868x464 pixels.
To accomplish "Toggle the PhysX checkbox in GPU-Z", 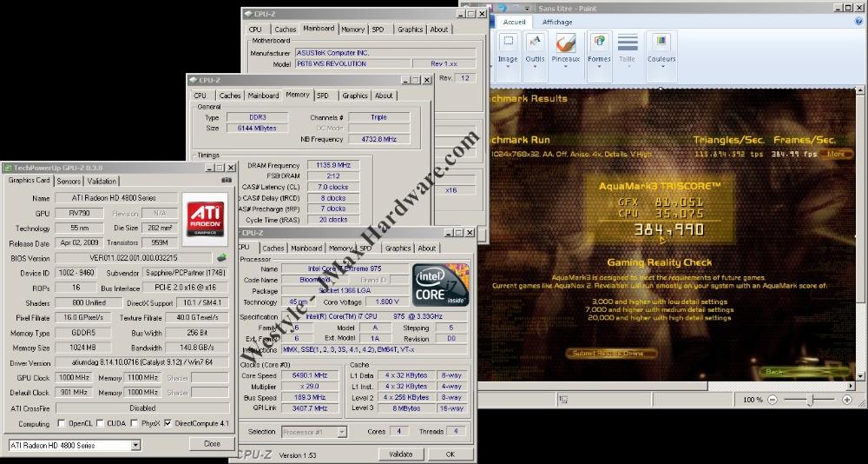I will point(135,423).
